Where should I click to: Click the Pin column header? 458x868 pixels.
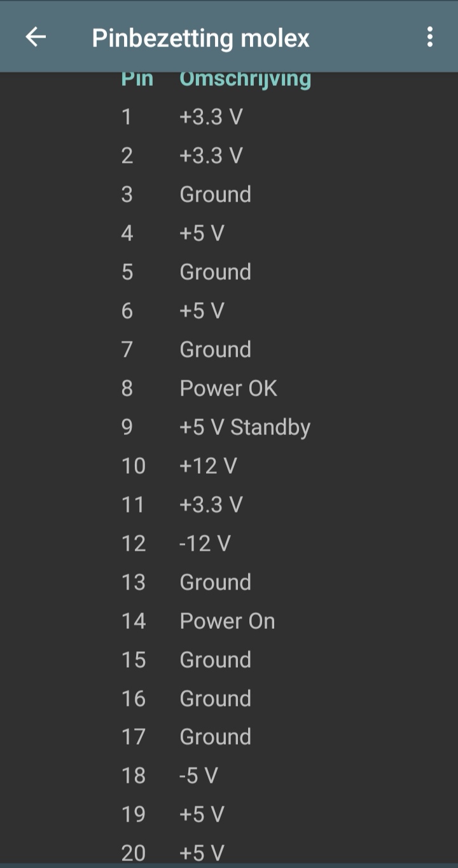[137, 79]
